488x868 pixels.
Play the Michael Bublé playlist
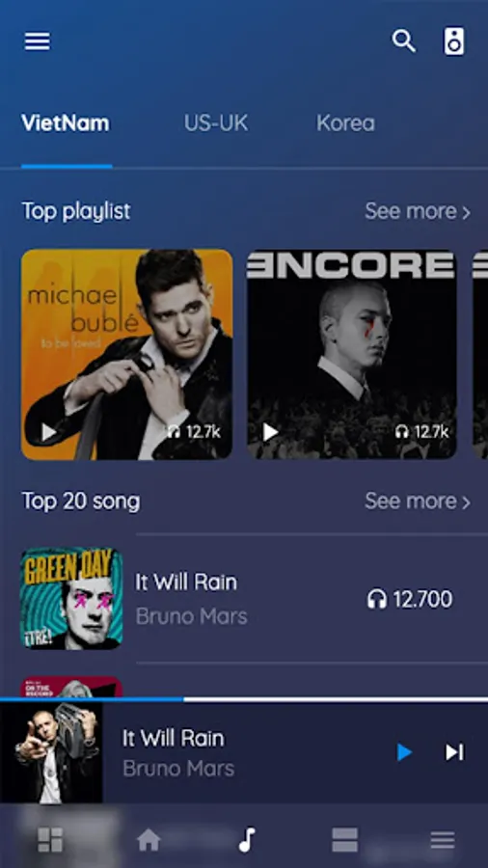click(x=49, y=432)
